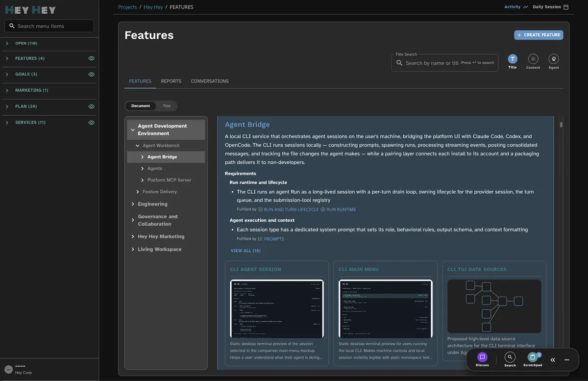Expand the Governance and Collaboration node

[x=133, y=220]
